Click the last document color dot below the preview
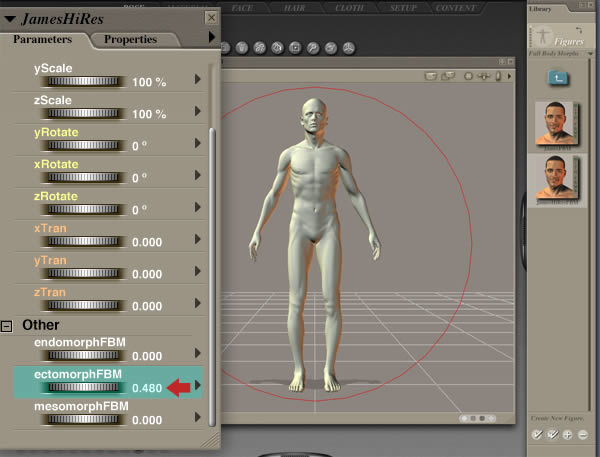Screen dimensions: 600x457 [x=491, y=418]
